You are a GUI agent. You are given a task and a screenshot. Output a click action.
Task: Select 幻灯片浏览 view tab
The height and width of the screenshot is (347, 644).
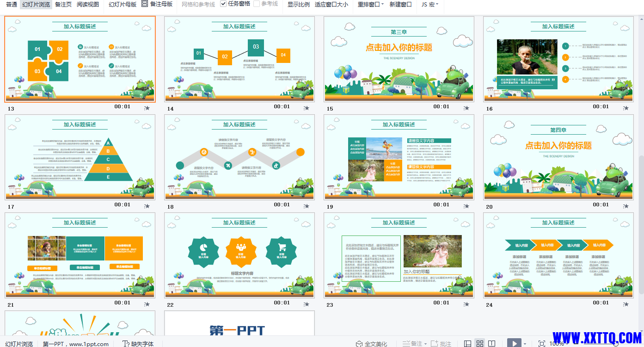[36, 4]
